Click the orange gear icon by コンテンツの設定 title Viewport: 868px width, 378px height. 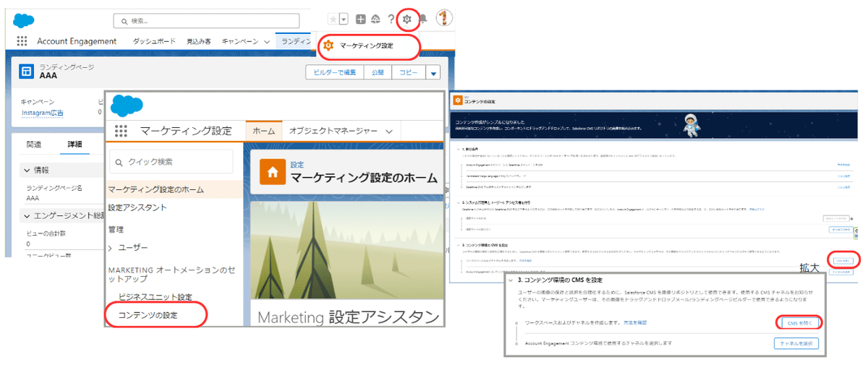[458, 100]
